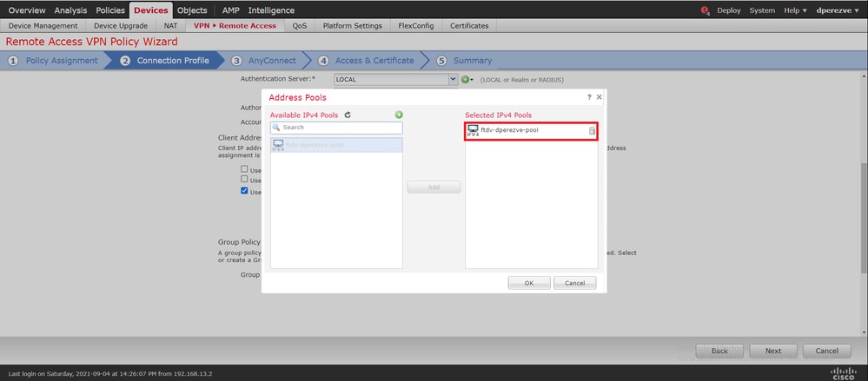Go to Access & Certificate wizard step
Screen dimensions: 868x381
click(374, 61)
